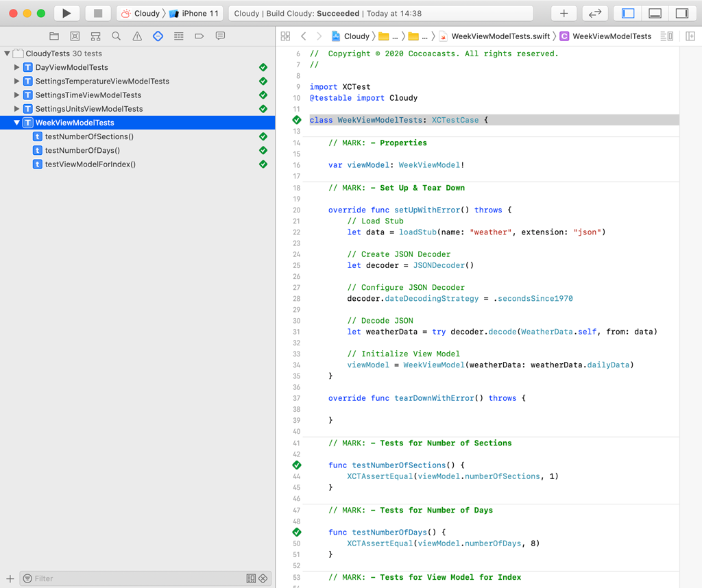702x588 pixels.
Task: Collapse the WeekViewModelTests test group
Action: coord(15,123)
